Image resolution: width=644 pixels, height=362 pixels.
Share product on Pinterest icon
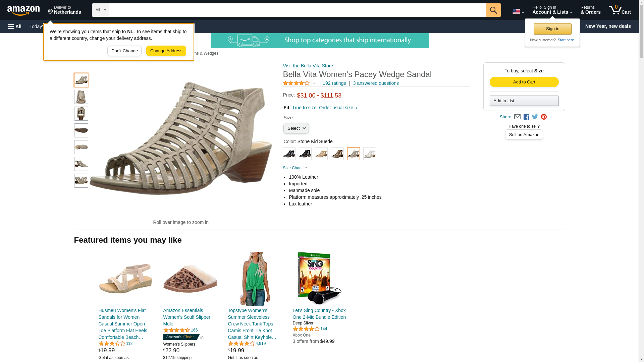544,117
